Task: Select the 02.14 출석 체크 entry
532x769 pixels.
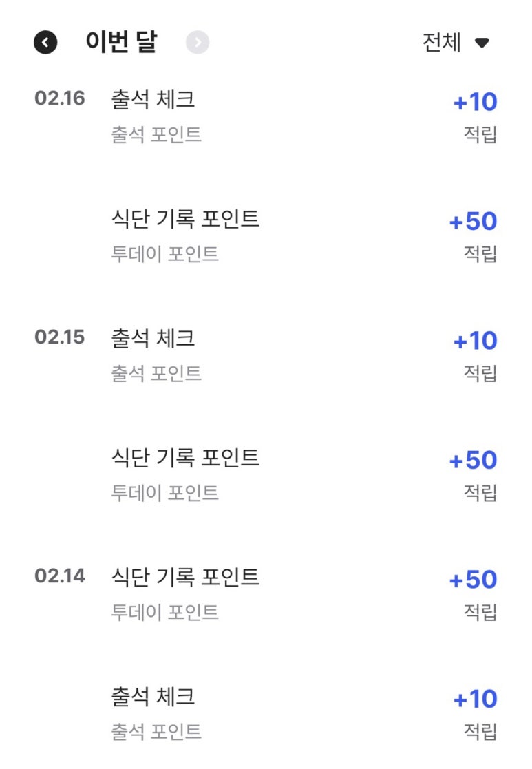Action: (266, 714)
